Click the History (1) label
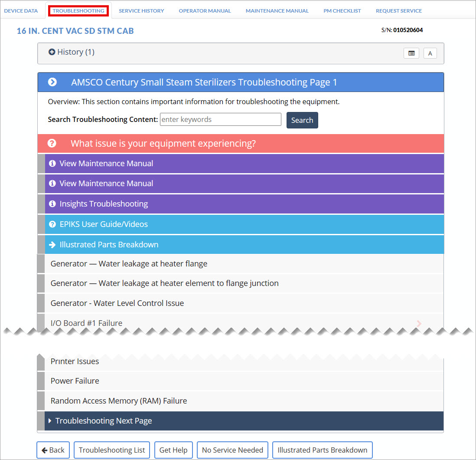This screenshot has height=460, width=476. coord(76,52)
